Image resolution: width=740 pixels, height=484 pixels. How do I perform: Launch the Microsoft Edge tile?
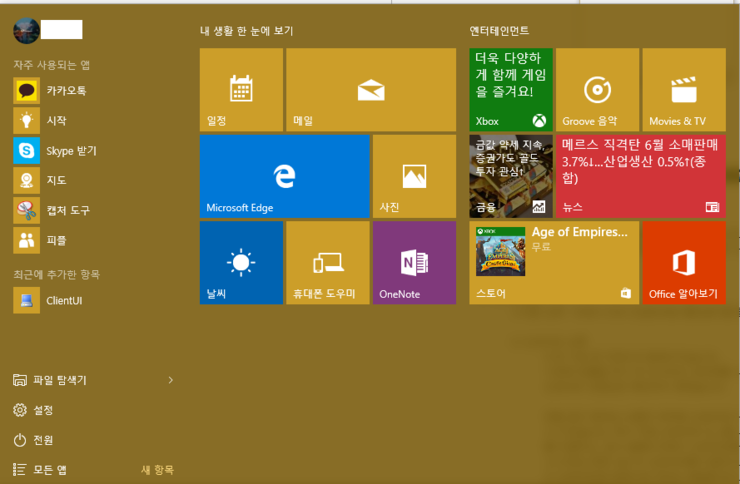click(285, 176)
